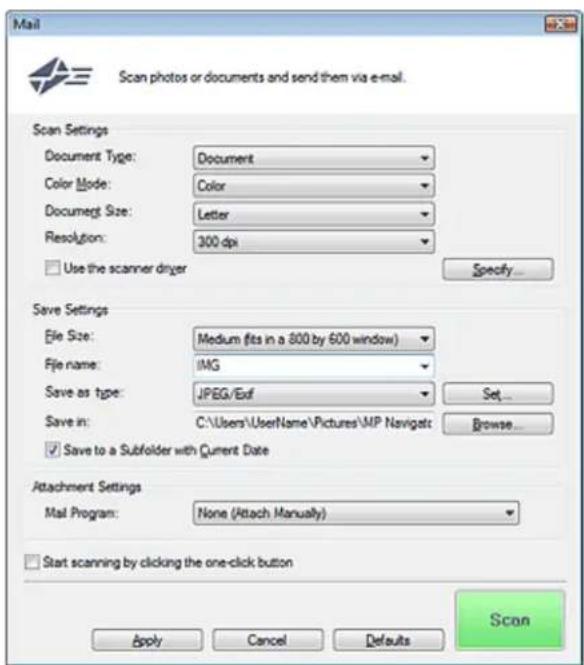Enable Start scanning by clicking one-click button
This screenshot has height=665, width=584.
(x=32, y=562)
